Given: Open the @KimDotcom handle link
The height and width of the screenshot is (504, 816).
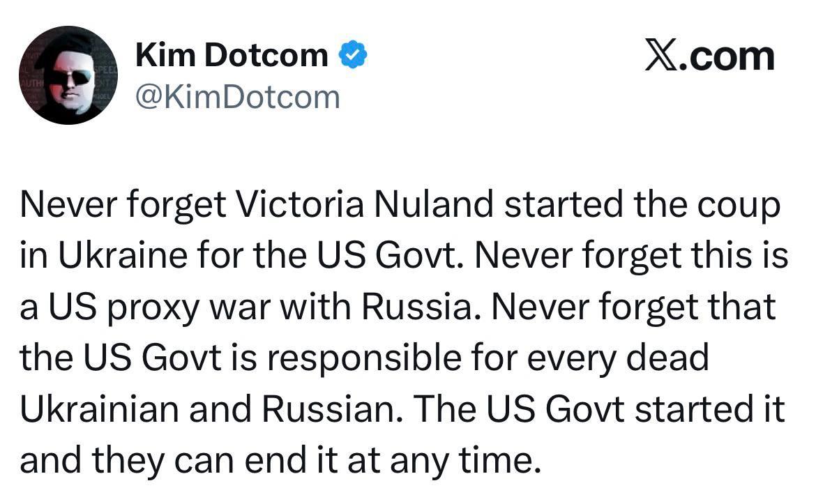Looking at the screenshot, I should [x=237, y=96].
